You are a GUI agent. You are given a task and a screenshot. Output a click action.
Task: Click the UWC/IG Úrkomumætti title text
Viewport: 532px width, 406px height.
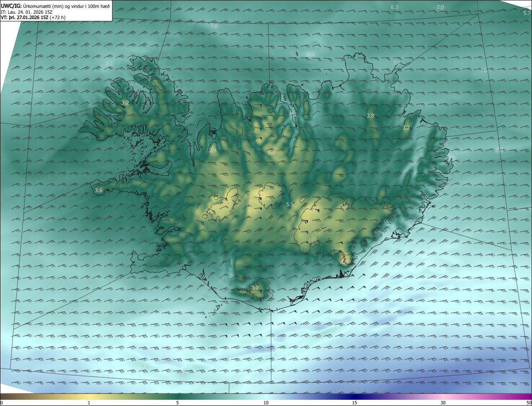tap(55, 6)
